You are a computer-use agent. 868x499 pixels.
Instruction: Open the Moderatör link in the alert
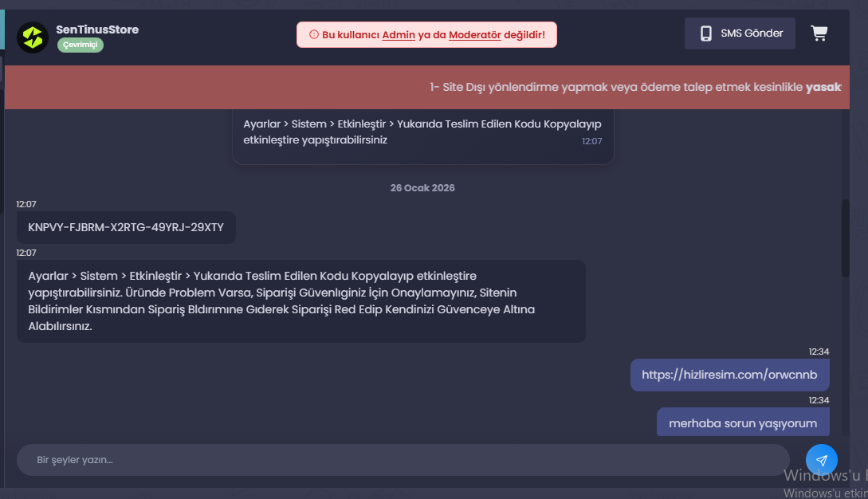(x=475, y=35)
